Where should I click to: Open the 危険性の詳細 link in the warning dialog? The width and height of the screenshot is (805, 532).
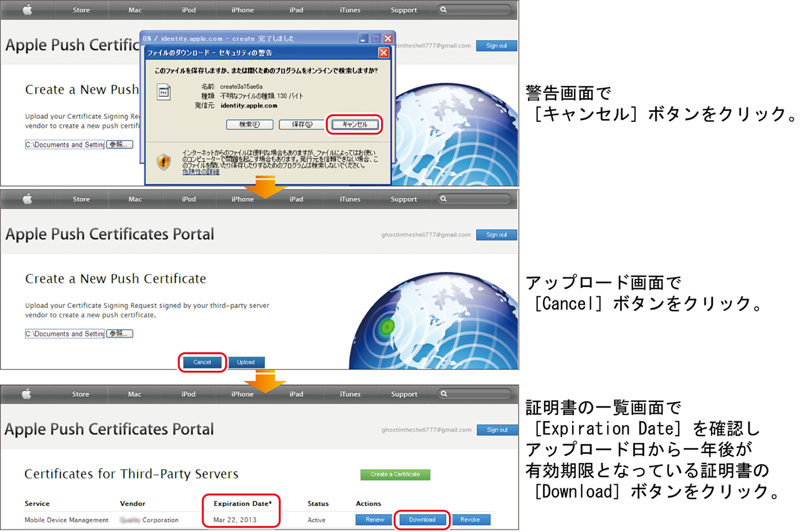(200, 171)
